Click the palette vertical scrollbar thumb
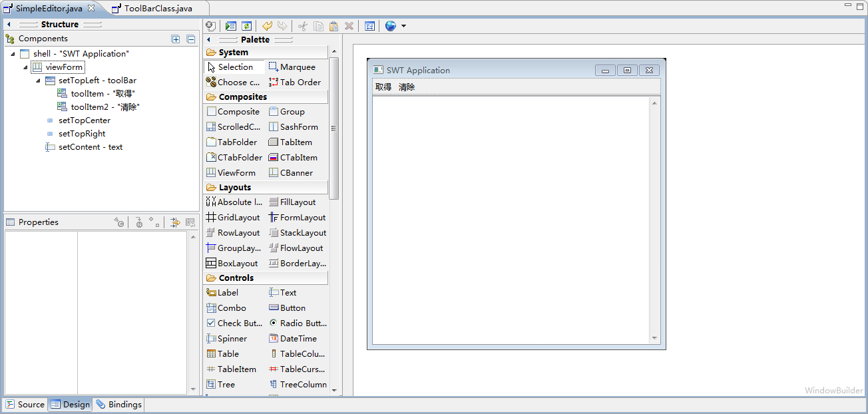The image size is (868, 414). tap(334, 128)
